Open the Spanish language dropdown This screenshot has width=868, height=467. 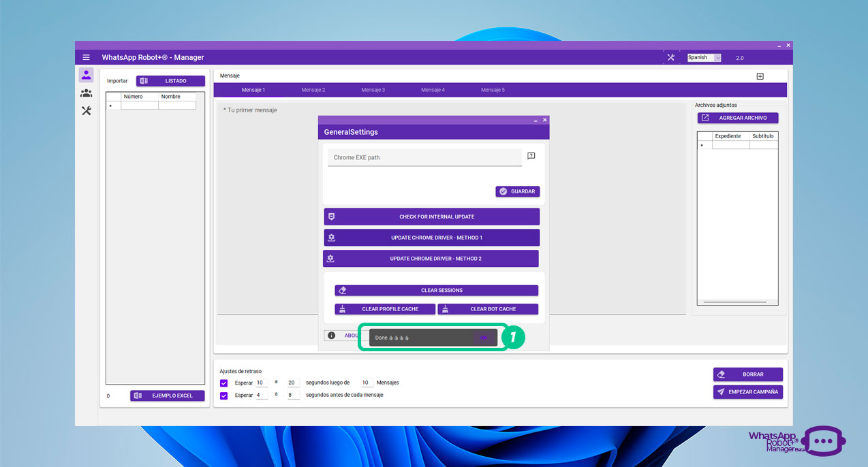click(x=704, y=58)
